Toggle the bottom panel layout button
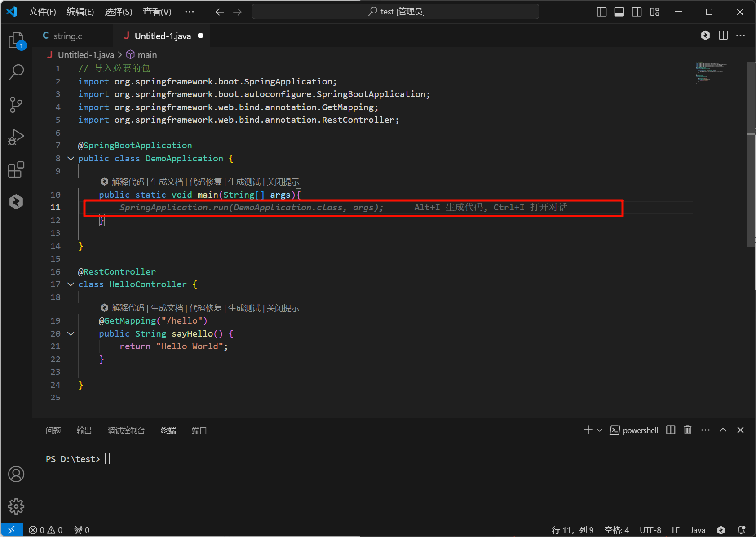756x537 pixels. point(619,12)
